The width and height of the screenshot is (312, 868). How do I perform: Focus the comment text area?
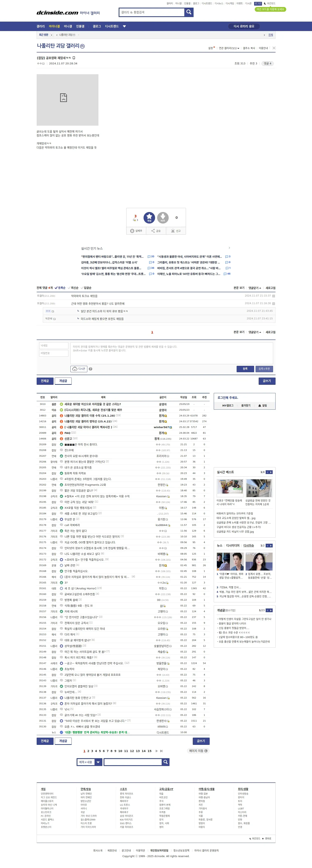click(x=172, y=353)
